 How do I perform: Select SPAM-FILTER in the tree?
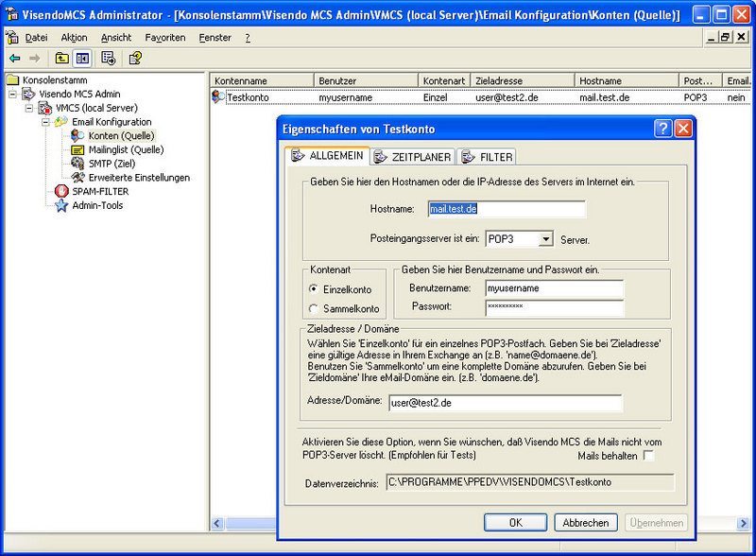100,192
